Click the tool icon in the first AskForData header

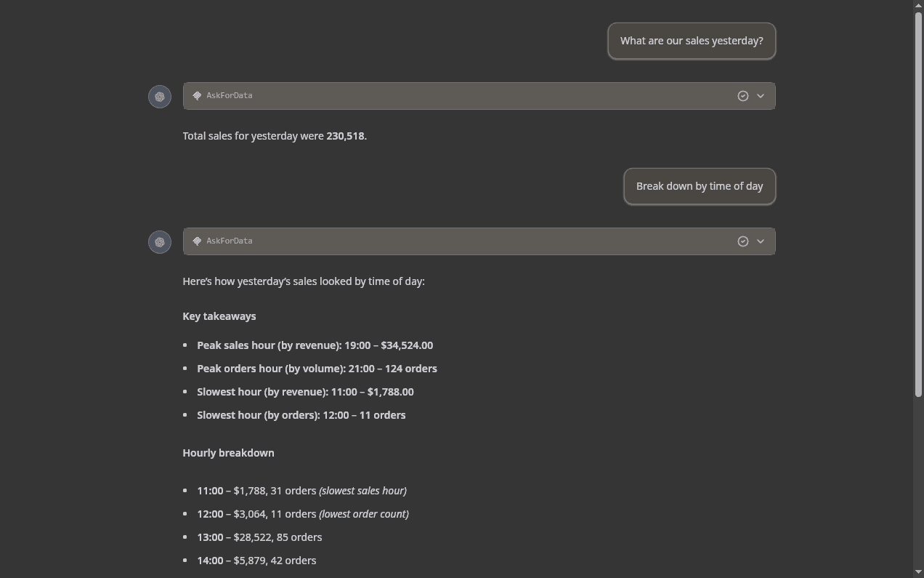pyautogui.click(x=197, y=95)
